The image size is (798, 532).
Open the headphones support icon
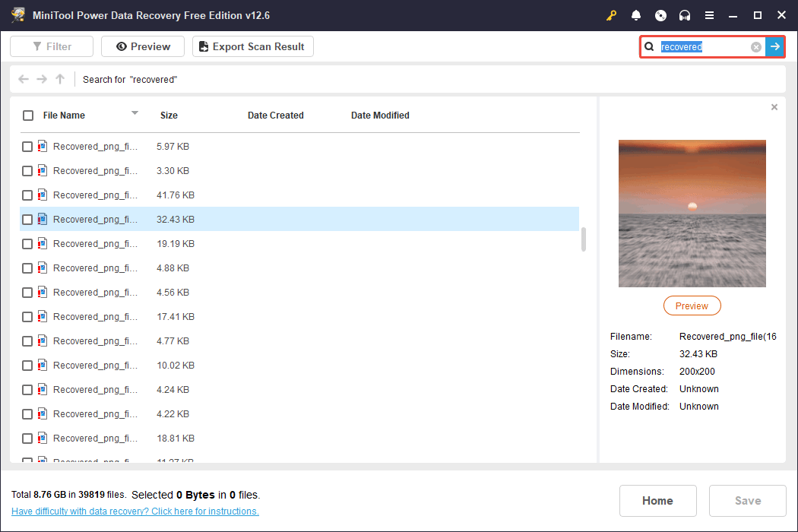685,15
